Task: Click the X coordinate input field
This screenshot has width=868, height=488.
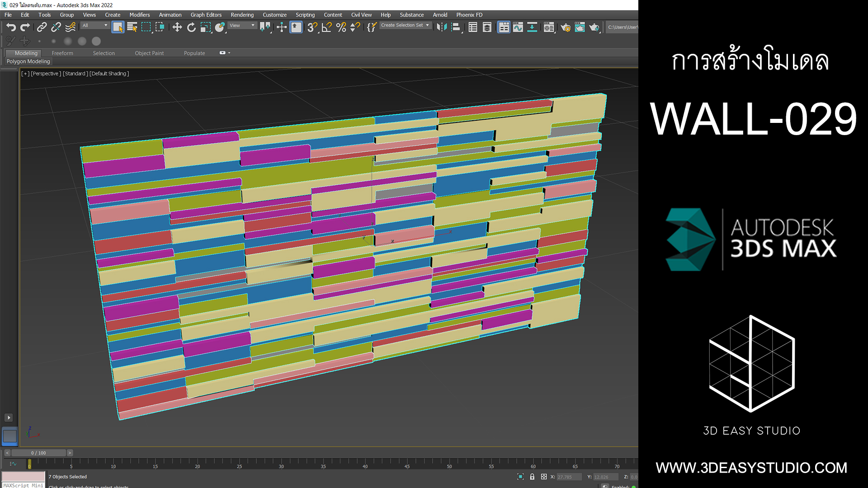Action: (x=568, y=477)
